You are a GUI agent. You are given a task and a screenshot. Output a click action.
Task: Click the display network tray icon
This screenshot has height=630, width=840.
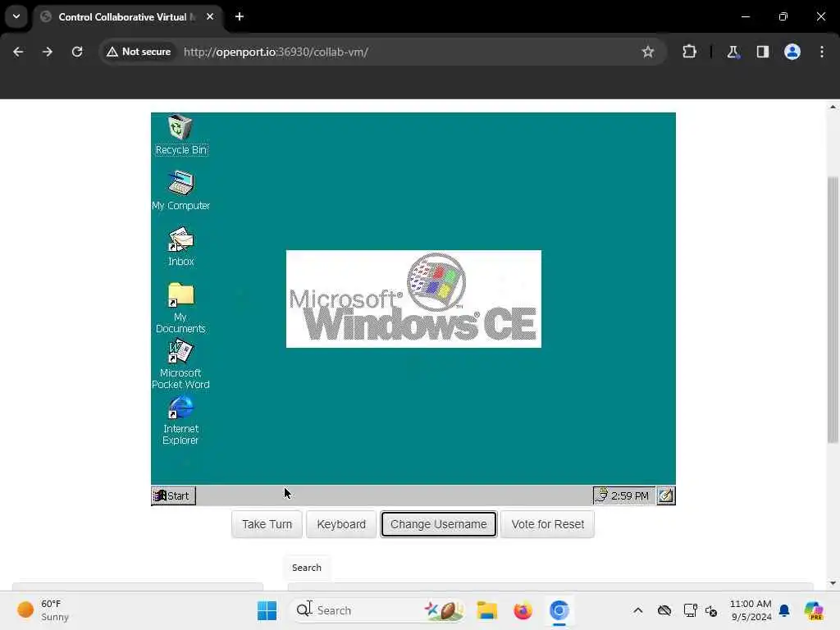690,610
